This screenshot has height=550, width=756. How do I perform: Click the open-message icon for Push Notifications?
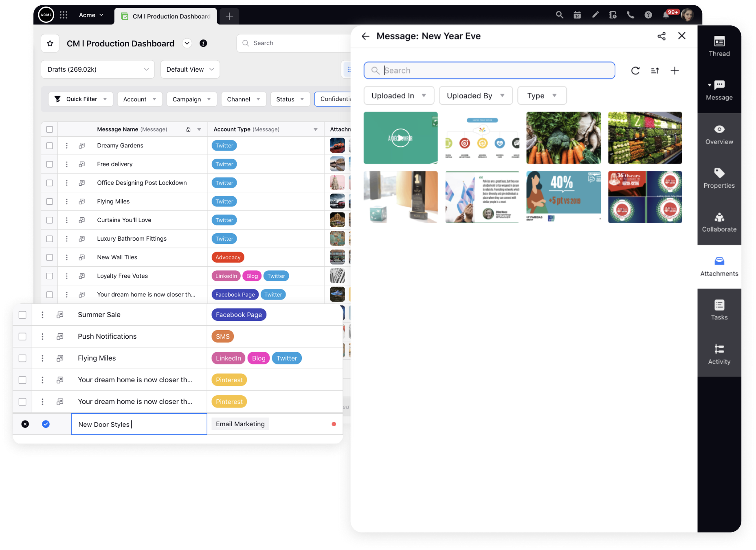coord(60,337)
